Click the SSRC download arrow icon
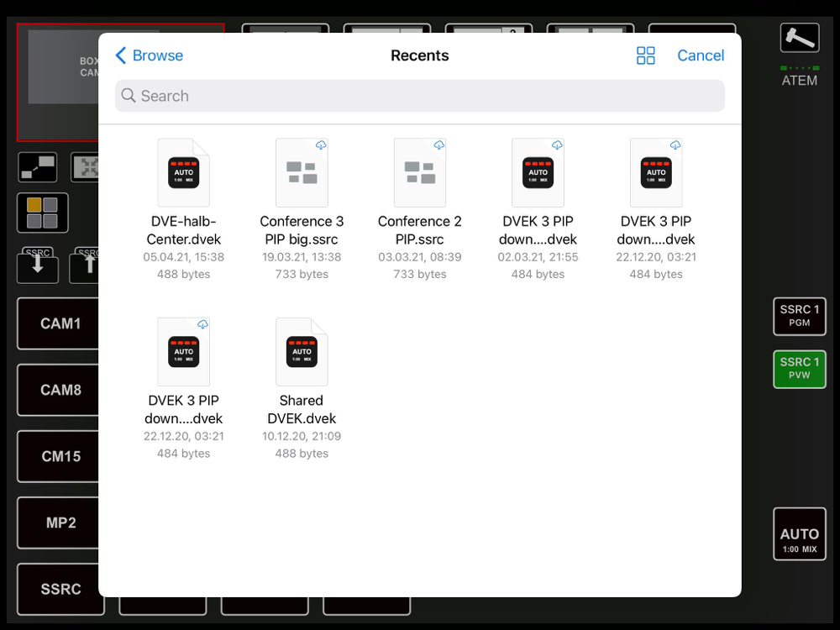Image resolution: width=840 pixels, height=630 pixels. [38, 265]
